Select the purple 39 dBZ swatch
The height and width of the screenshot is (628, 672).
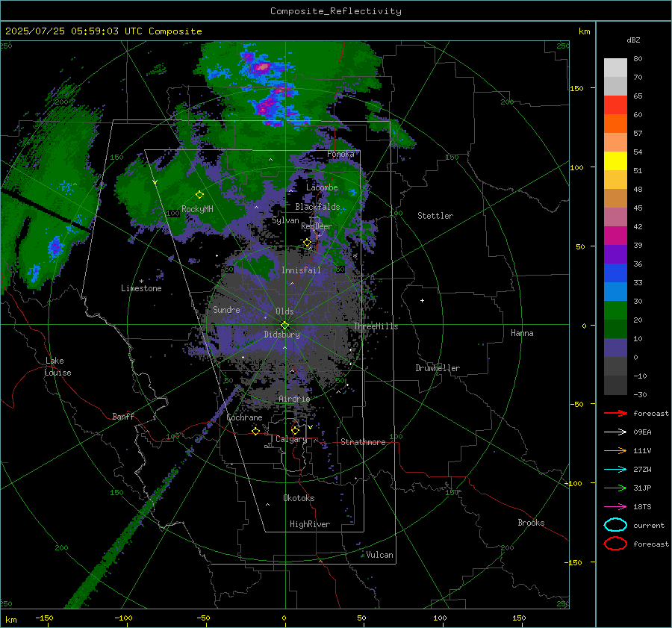tap(615, 254)
